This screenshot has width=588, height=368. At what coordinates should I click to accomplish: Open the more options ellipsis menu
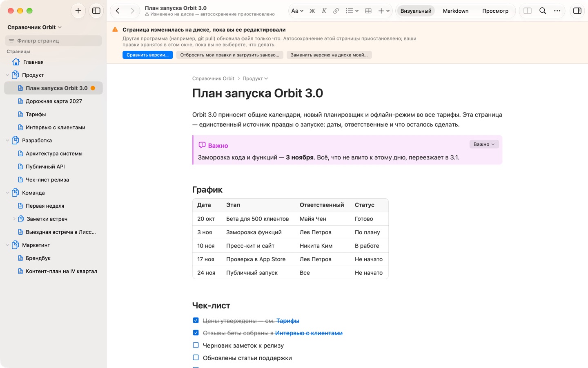click(557, 11)
